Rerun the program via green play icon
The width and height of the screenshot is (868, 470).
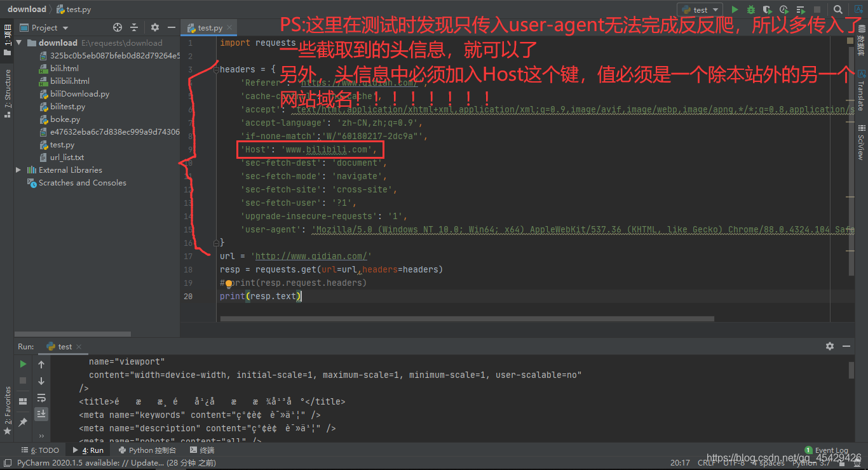24,364
